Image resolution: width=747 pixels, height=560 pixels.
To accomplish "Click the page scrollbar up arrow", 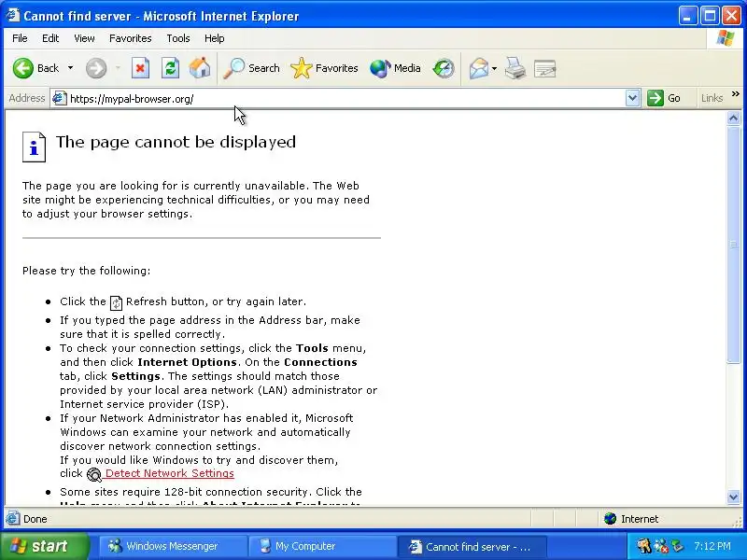I will [x=734, y=118].
